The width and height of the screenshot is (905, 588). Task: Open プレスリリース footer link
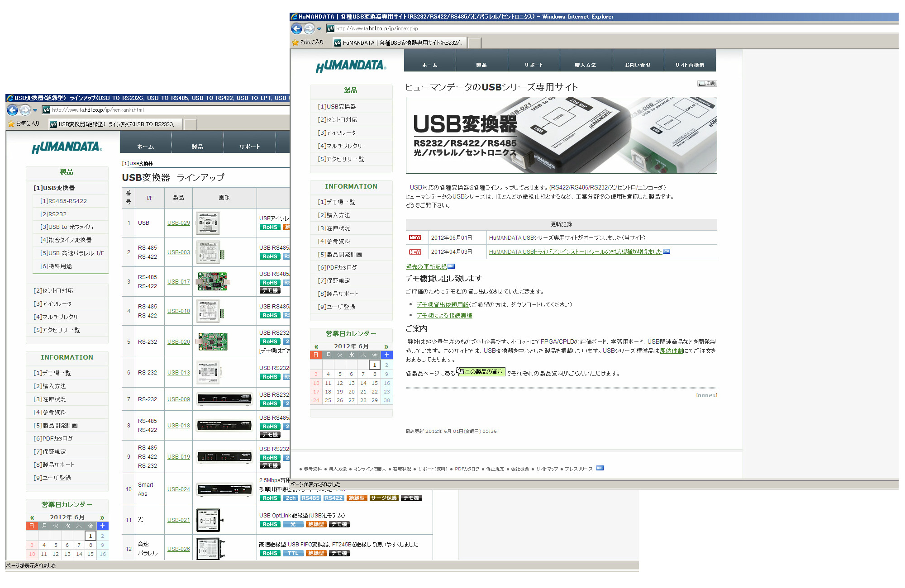[578, 469]
